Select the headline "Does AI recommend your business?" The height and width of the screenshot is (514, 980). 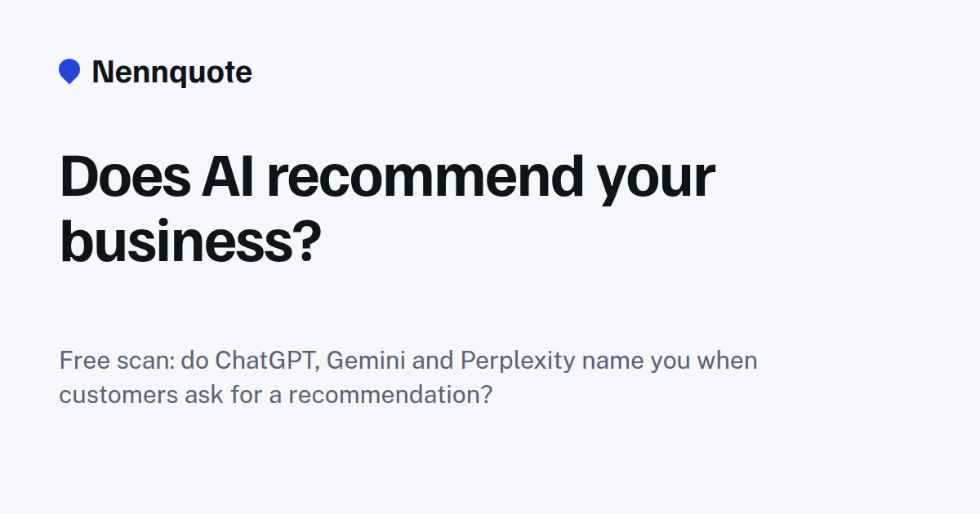click(387, 210)
